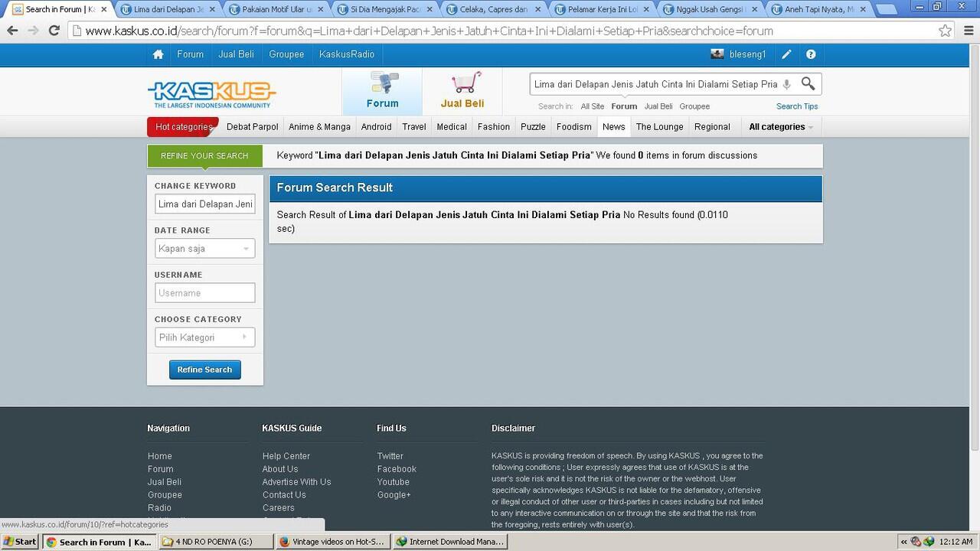The image size is (980, 551).
Task: Open the Date Range Kapan saja dropdown
Action: point(204,249)
